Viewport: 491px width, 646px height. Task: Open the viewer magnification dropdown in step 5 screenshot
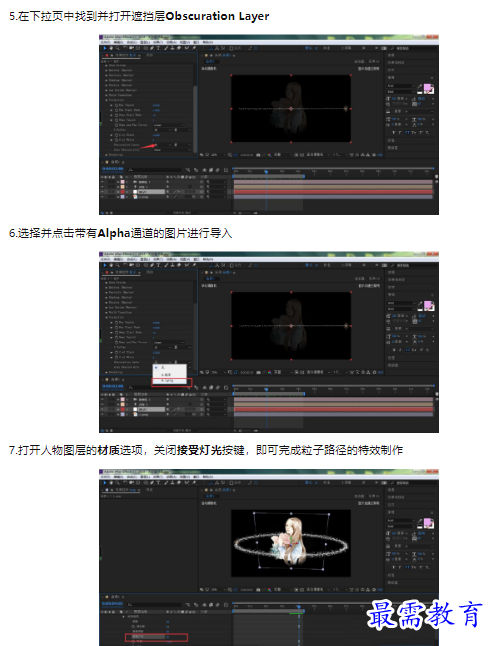(218, 154)
